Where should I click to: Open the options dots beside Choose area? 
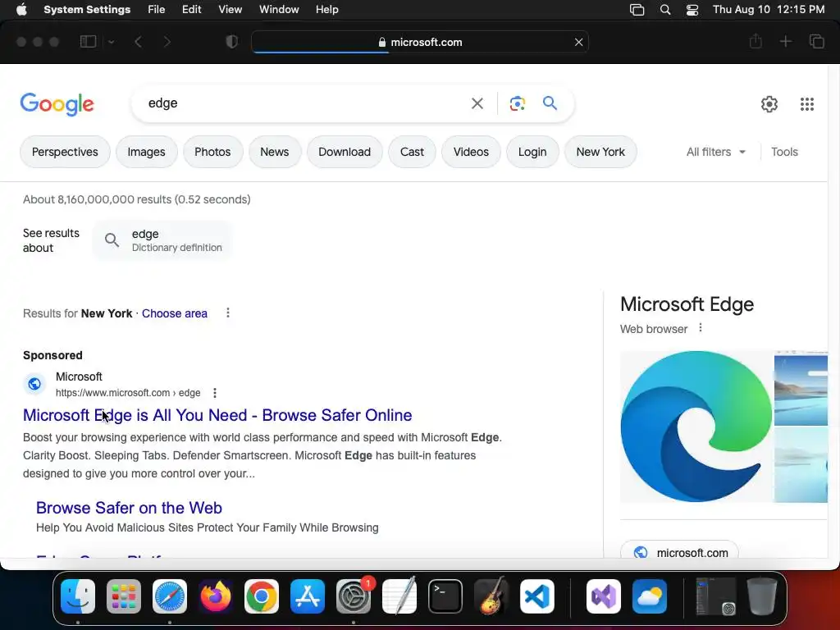[x=228, y=313]
